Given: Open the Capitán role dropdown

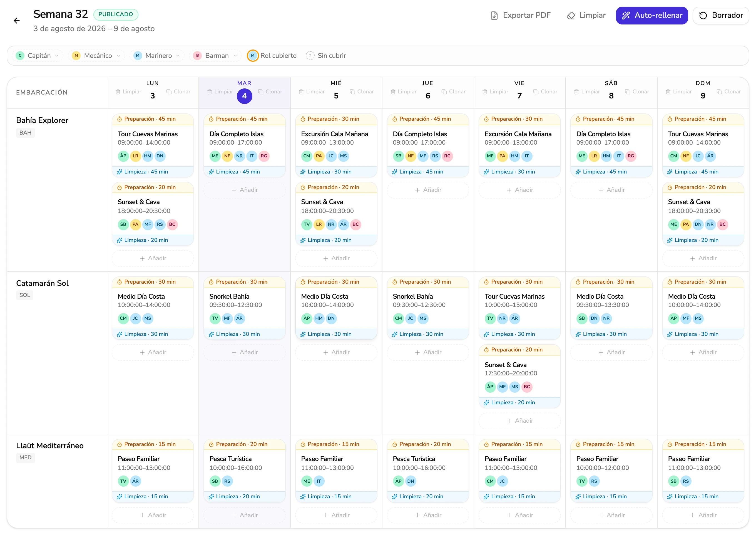Looking at the screenshot, I should click(38, 56).
